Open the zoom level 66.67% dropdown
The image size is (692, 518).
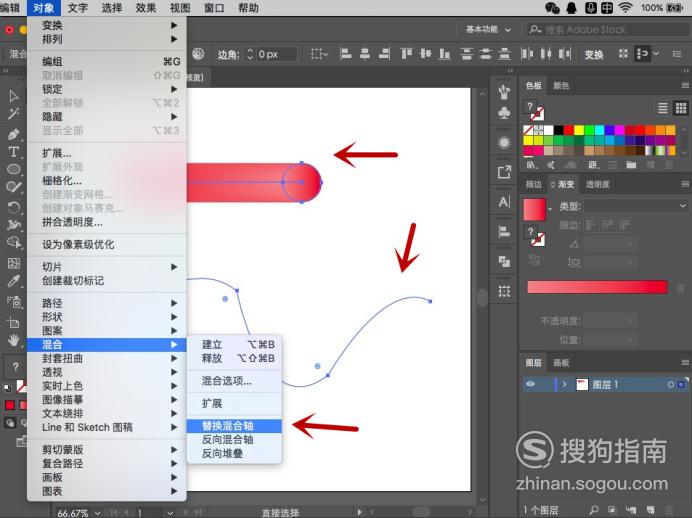(98, 513)
